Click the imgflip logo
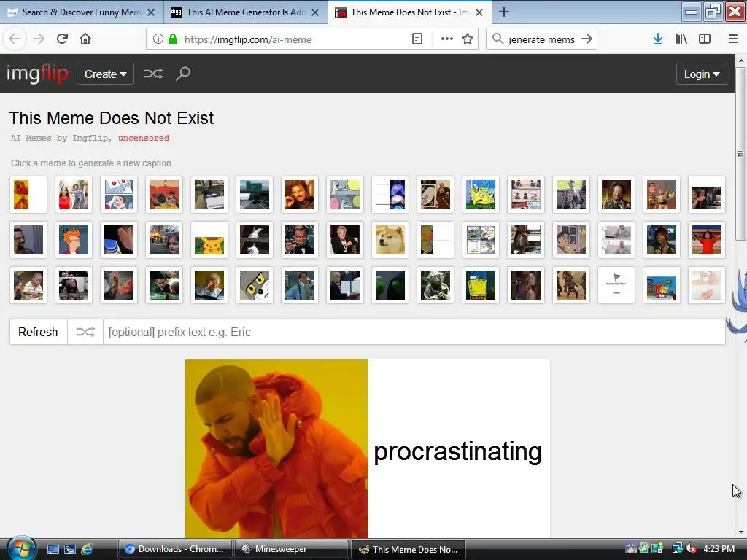The image size is (747, 560). (37, 74)
